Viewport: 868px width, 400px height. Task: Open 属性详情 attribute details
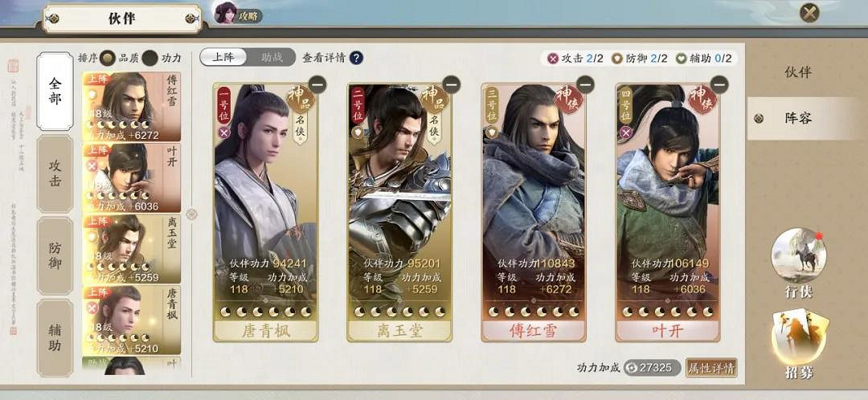711,367
